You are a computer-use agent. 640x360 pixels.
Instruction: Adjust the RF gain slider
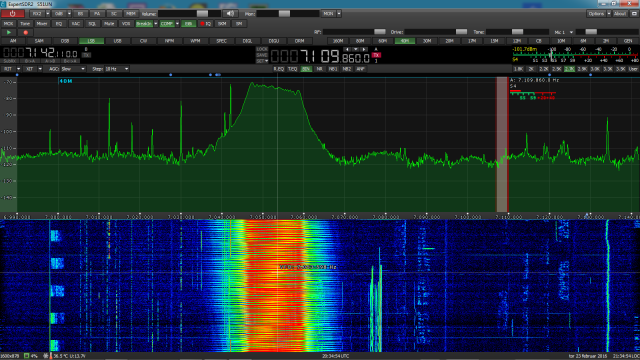[x=354, y=32]
